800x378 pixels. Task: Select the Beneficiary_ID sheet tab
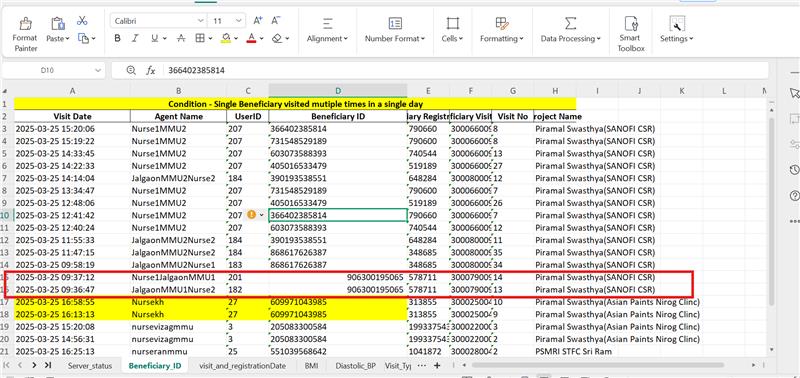(155, 366)
